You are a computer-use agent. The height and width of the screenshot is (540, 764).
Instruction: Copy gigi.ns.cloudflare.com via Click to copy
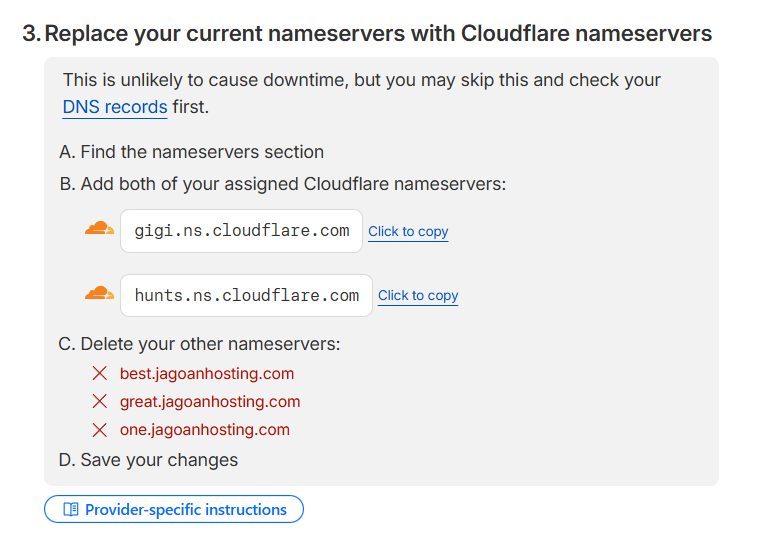tap(408, 231)
